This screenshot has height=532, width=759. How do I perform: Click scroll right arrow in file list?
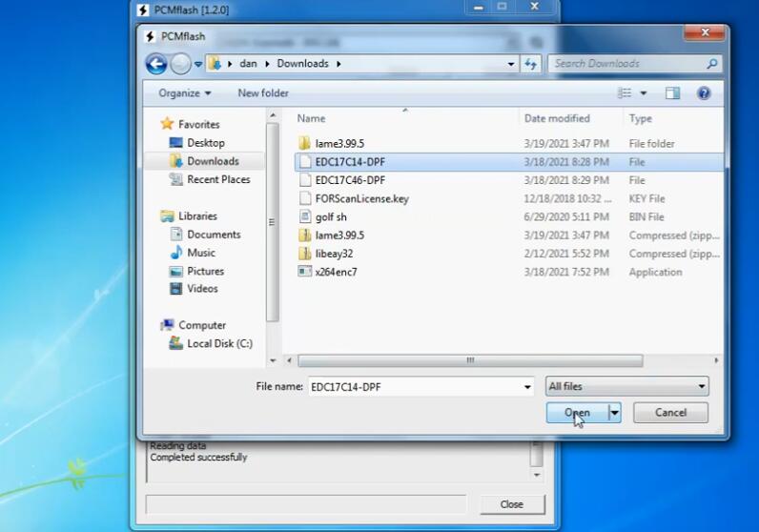pos(716,360)
